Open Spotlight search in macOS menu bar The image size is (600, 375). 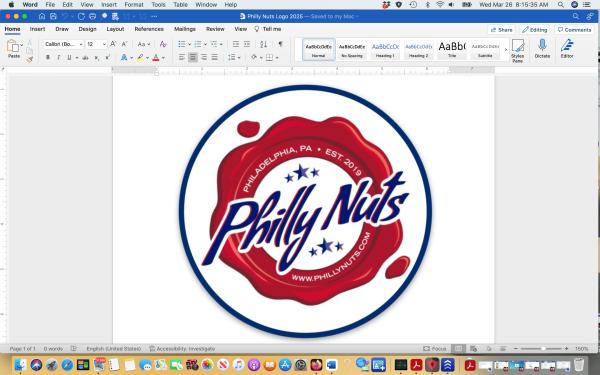click(561, 5)
